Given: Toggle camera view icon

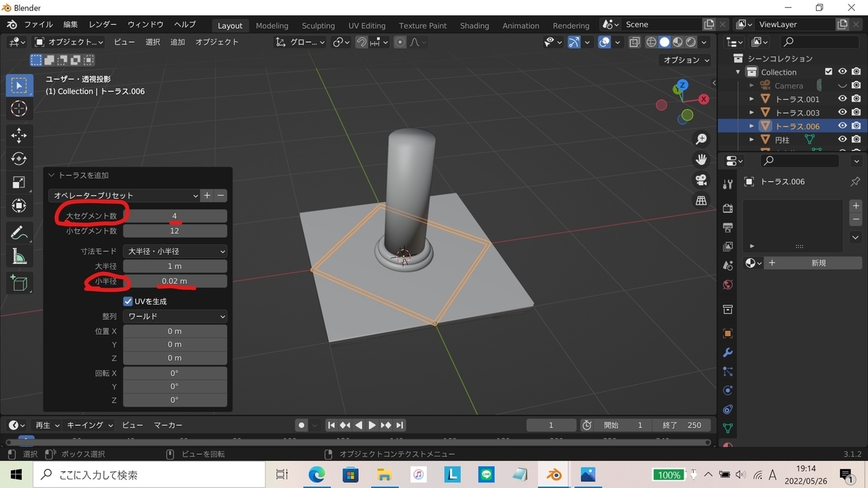Looking at the screenshot, I should tap(701, 180).
